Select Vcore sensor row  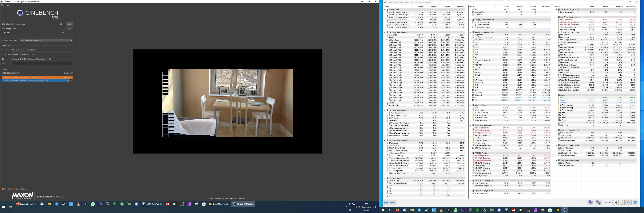510,47
